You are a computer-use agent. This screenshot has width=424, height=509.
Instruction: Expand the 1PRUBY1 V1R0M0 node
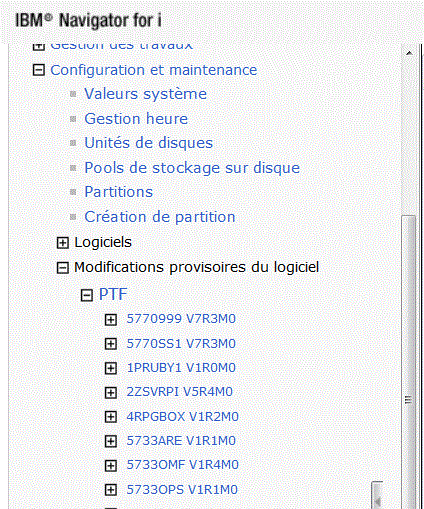point(111,368)
